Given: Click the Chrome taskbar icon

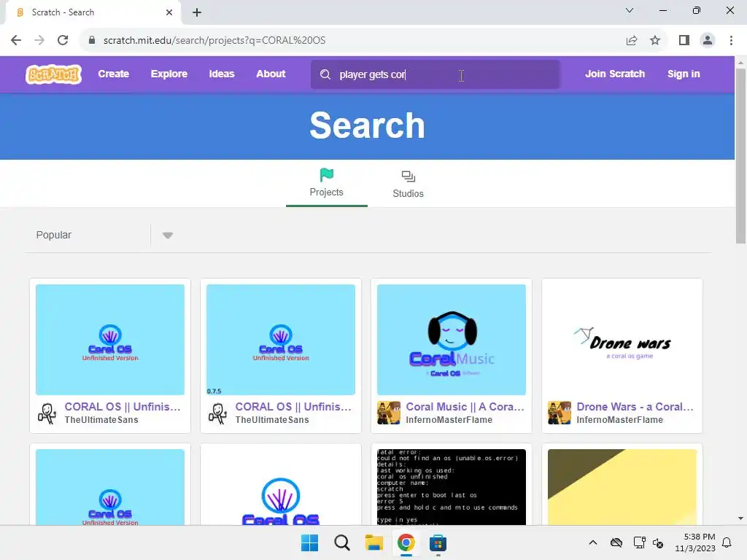Looking at the screenshot, I should point(406,542).
